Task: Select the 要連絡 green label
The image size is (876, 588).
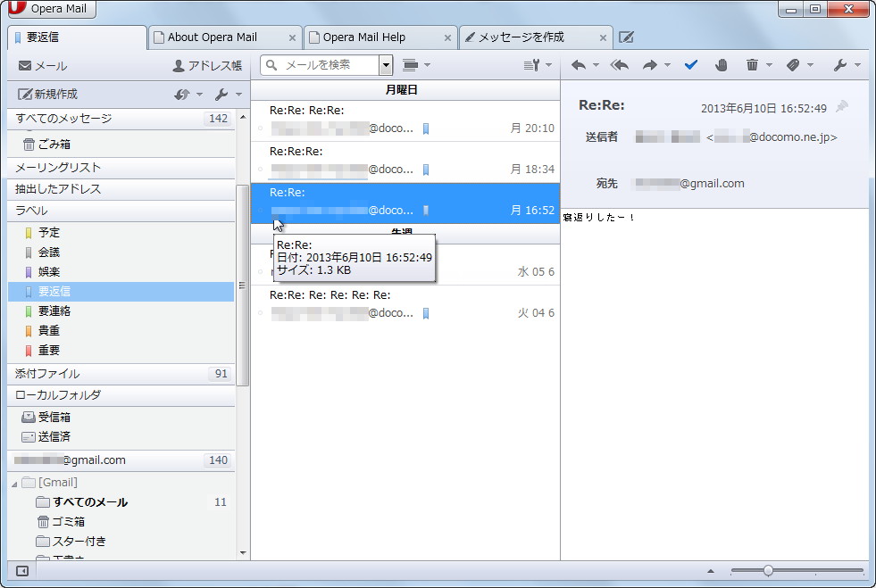Action: point(121,311)
